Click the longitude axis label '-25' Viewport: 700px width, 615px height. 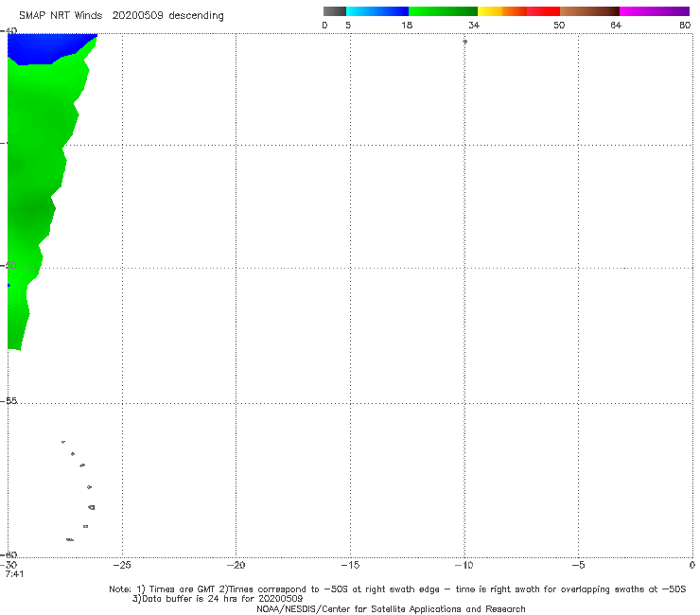(x=122, y=565)
